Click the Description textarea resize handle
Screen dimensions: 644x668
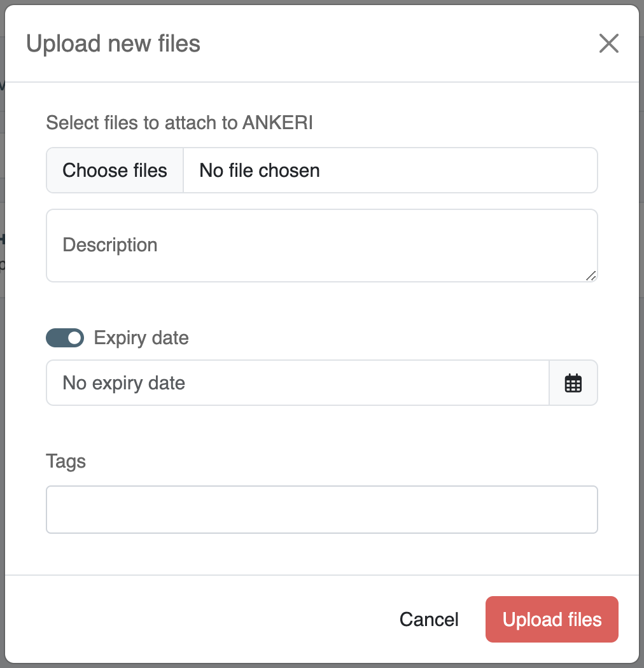[x=591, y=275]
